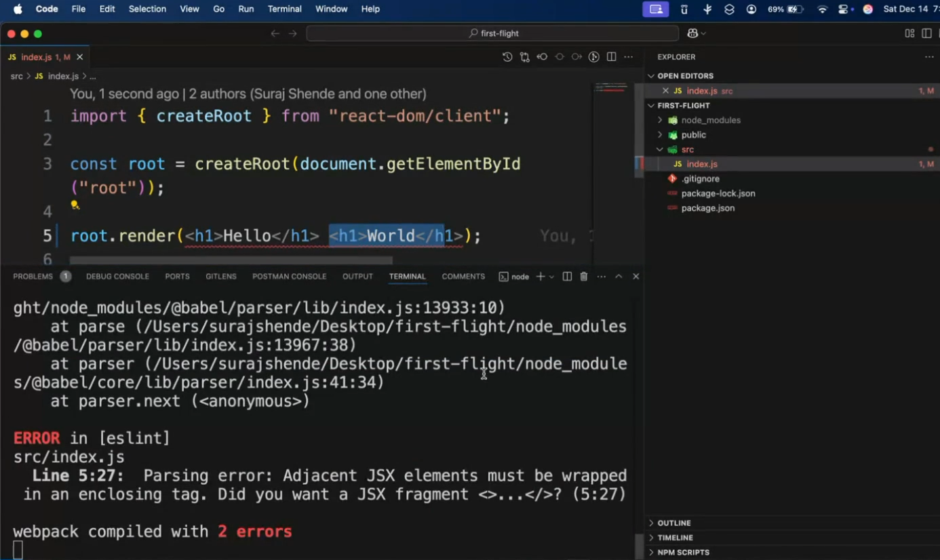Open macOS Control Center icon
Image resolution: width=940 pixels, height=560 pixels.
pyautogui.click(x=844, y=9)
